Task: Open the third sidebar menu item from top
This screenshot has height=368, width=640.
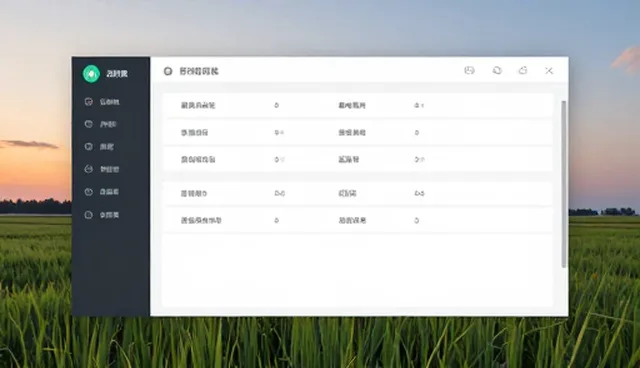Action: [x=99, y=146]
